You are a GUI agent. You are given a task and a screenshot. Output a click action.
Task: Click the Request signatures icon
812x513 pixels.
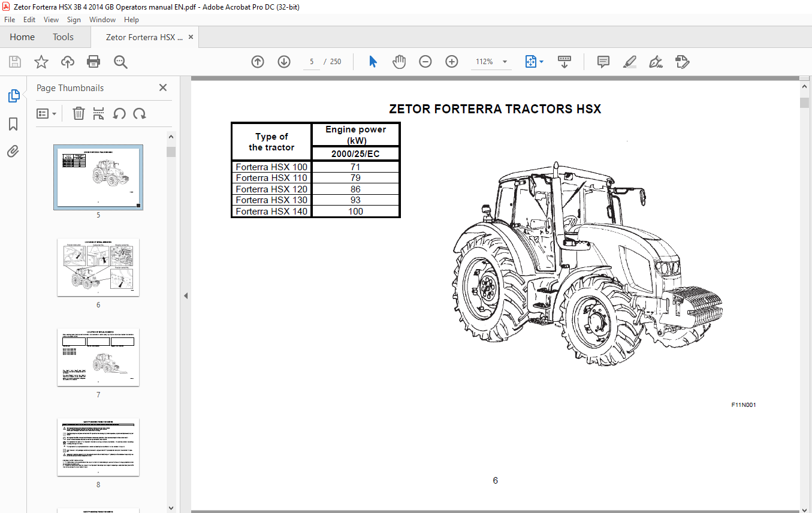(682, 62)
